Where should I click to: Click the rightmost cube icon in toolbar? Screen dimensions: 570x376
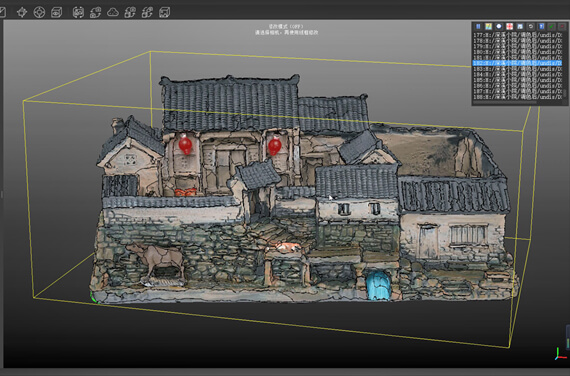pos(165,13)
